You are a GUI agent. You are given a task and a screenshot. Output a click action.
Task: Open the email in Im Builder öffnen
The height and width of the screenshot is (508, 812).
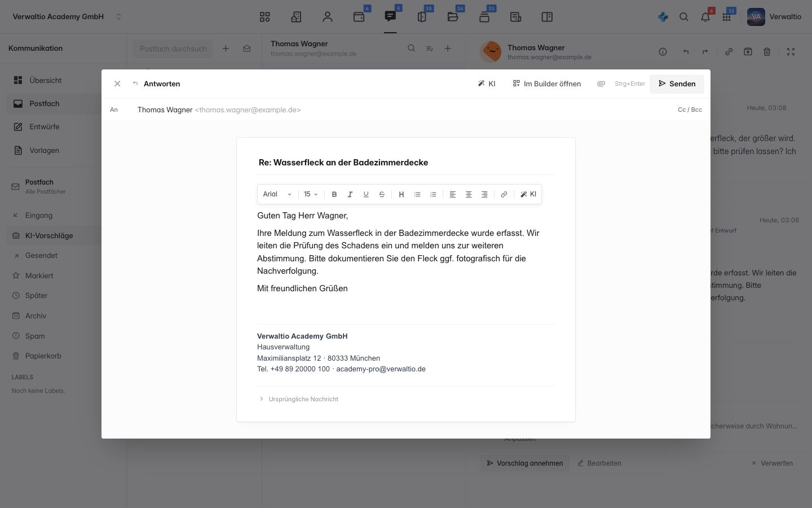(x=546, y=84)
